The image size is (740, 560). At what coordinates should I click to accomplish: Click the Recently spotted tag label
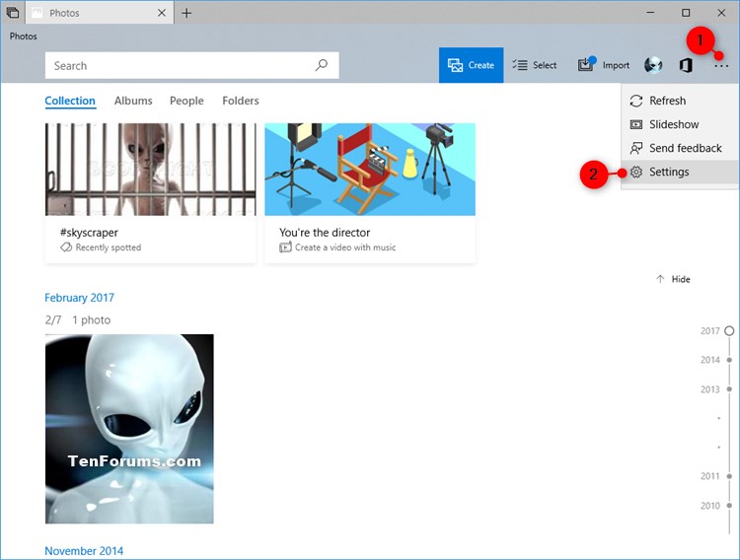point(109,247)
